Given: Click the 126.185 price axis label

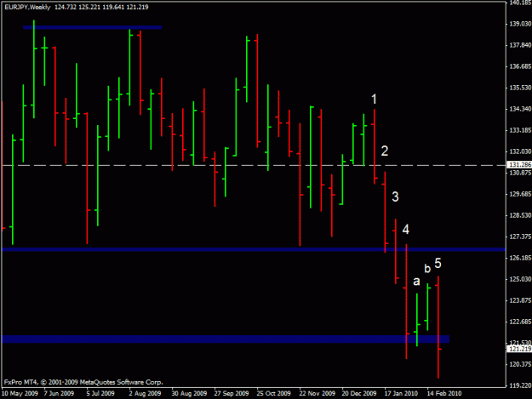Looking at the screenshot, I should coord(520,258).
